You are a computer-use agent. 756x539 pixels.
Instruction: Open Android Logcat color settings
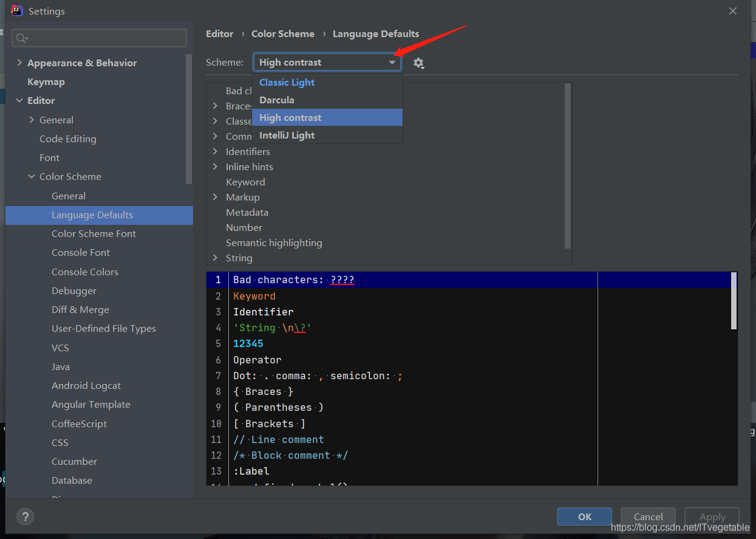click(x=86, y=386)
